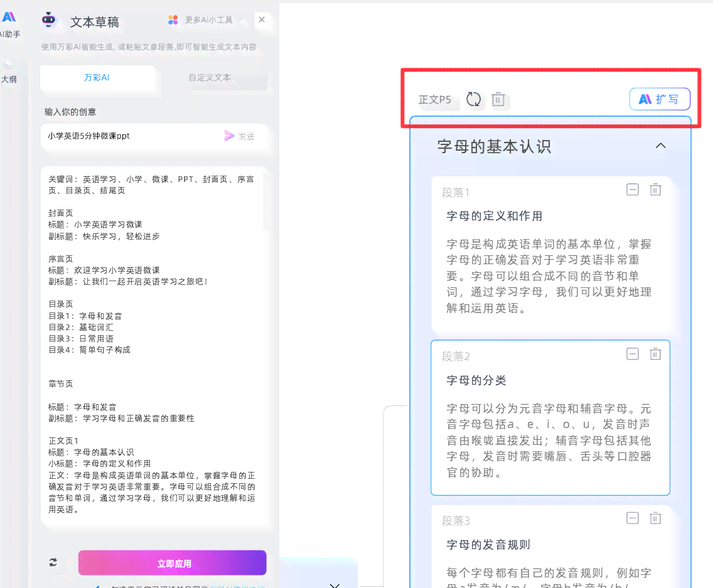
Task: Click the 扩写 AI expand button
Action: click(660, 99)
